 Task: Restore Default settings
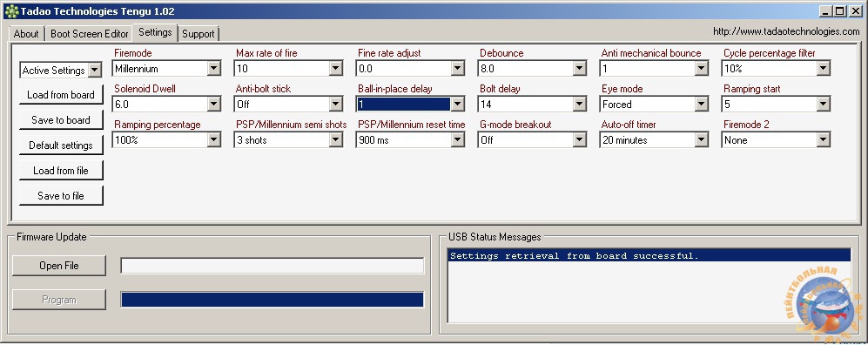point(61,145)
